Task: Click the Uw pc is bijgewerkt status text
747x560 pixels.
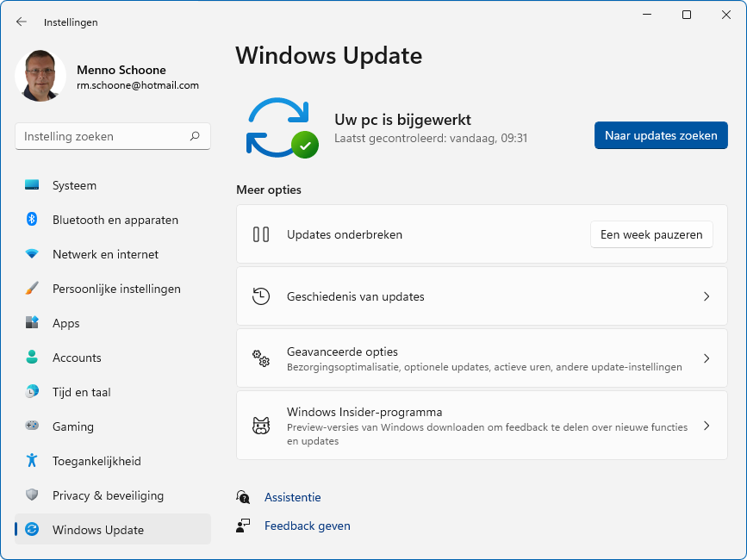Action: click(402, 120)
